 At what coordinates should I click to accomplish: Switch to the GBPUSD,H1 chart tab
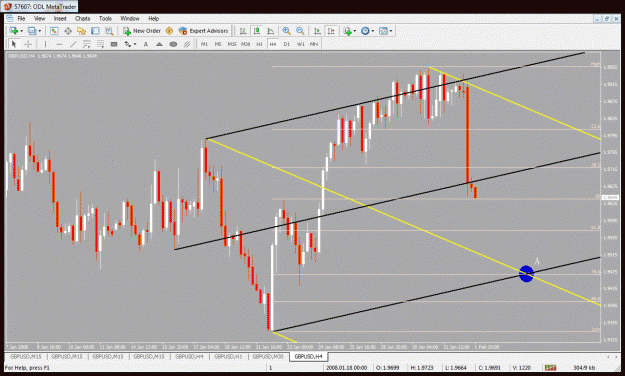tap(228, 356)
